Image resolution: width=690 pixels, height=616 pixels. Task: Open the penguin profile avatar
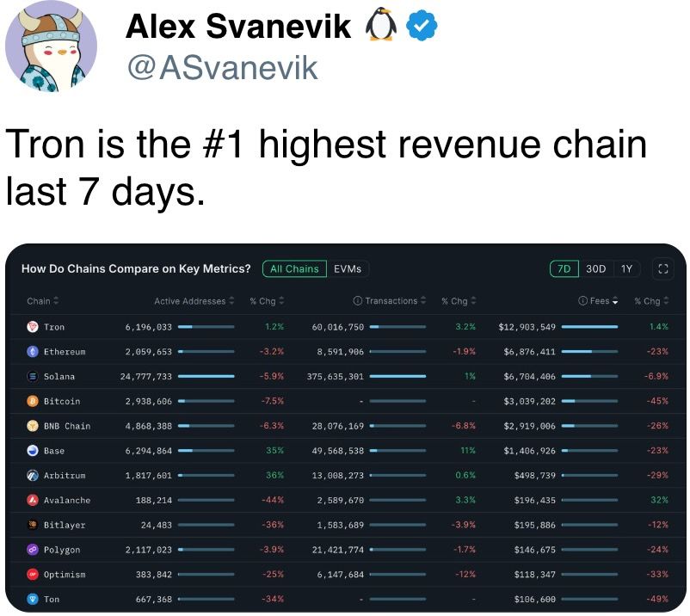click(x=51, y=46)
